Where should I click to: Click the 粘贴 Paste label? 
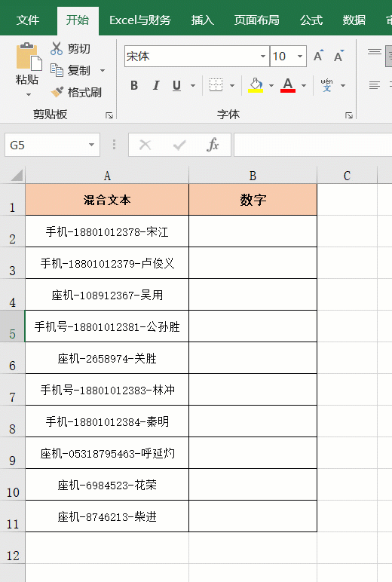click(27, 79)
